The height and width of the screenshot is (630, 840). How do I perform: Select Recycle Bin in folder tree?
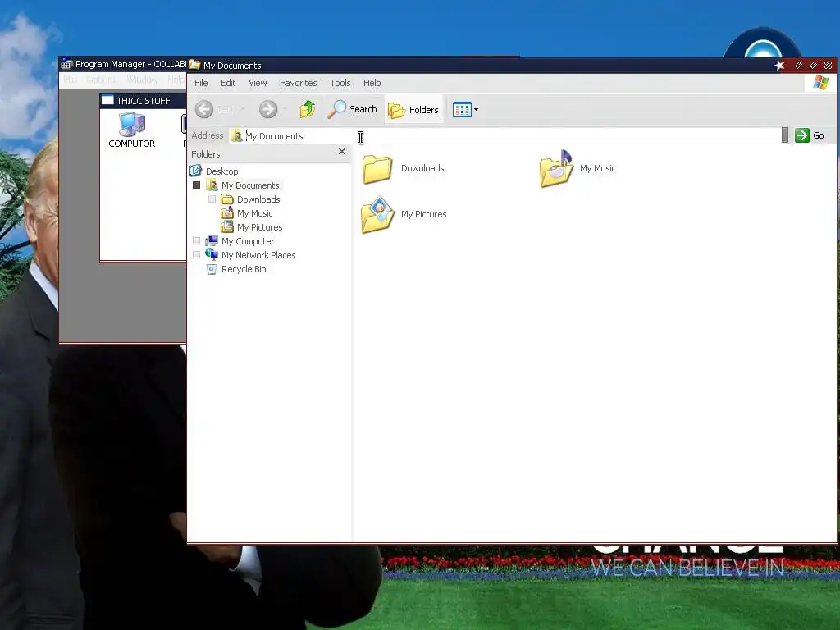243,269
